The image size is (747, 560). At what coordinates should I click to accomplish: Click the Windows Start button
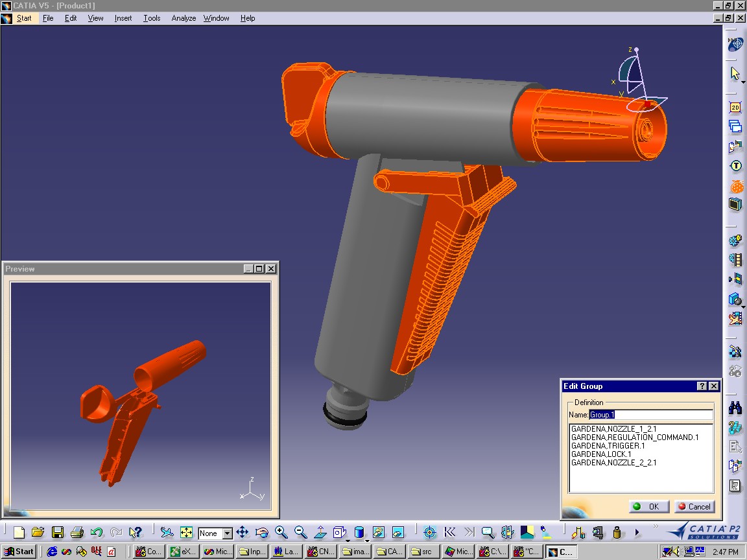pyautogui.click(x=19, y=552)
